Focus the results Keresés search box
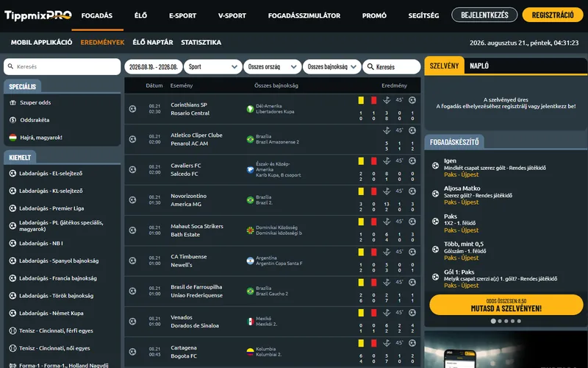 tap(392, 67)
